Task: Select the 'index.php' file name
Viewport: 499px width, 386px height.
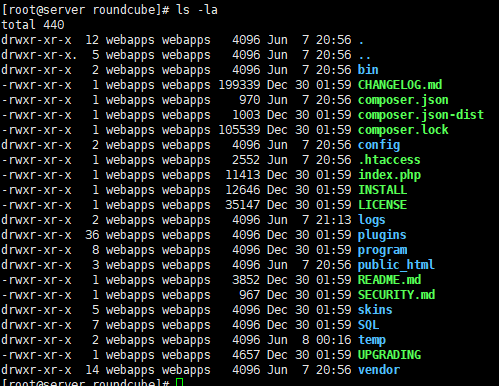Action: 389,175
